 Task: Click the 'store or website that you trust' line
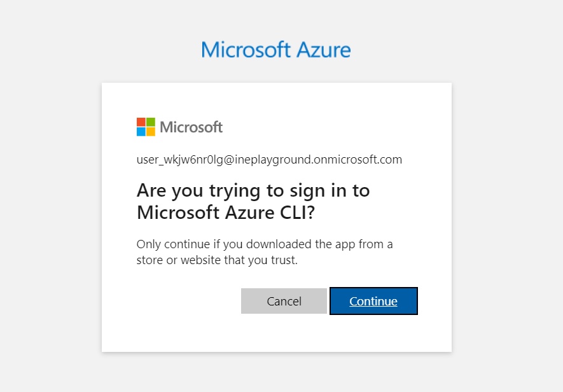tap(217, 260)
